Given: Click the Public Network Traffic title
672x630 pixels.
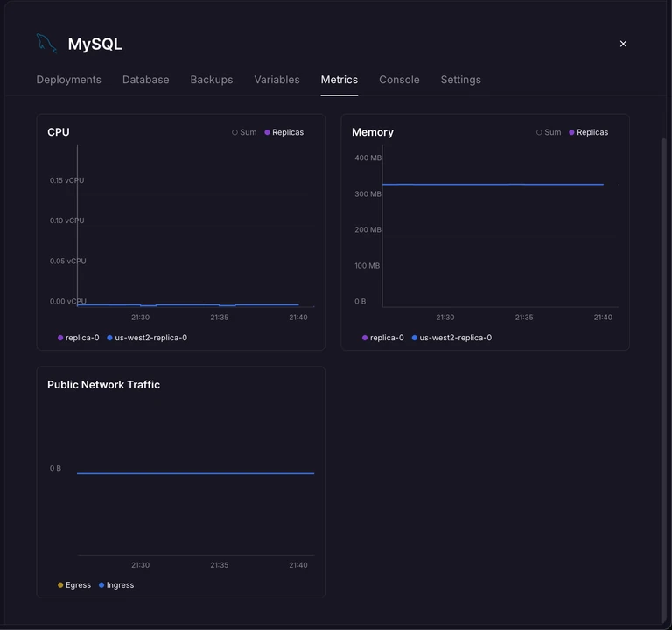Looking at the screenshot, I should pyautogui.click(x=104, y=385).
